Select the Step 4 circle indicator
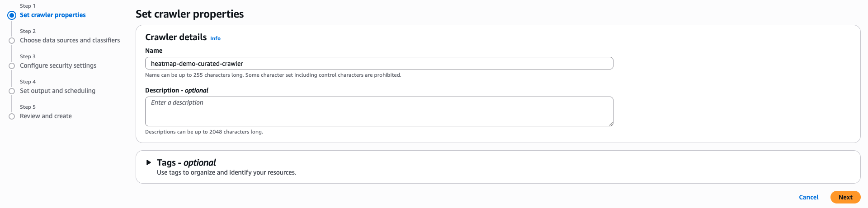The image size is (868, 208). click(12, 91)
